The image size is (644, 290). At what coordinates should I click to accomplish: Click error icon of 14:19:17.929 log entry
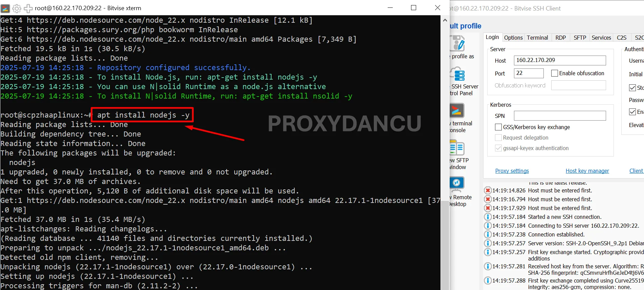pyautogui.click(x=488, y=208)
